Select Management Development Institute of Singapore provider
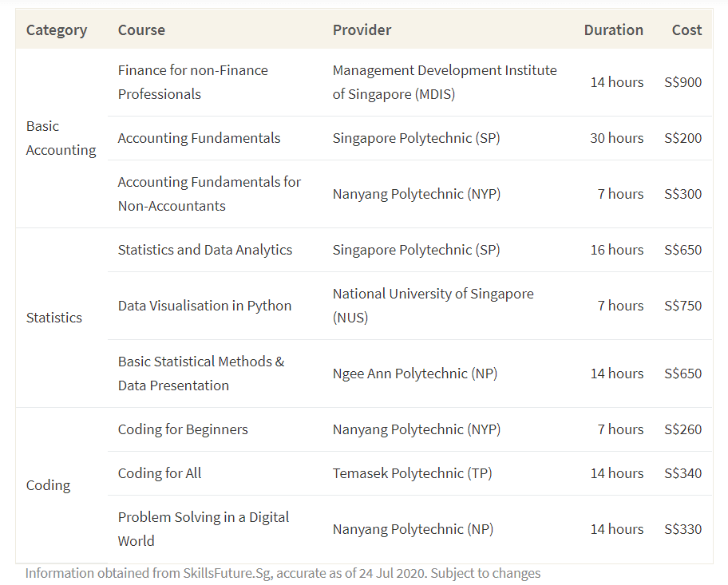Screen dimensions: 728x585 pyautogui.click(x=445, y=81)
